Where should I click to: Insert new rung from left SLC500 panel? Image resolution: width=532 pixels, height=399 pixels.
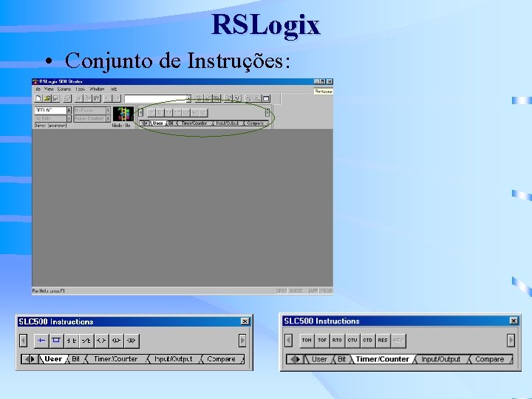pos(41,341)
